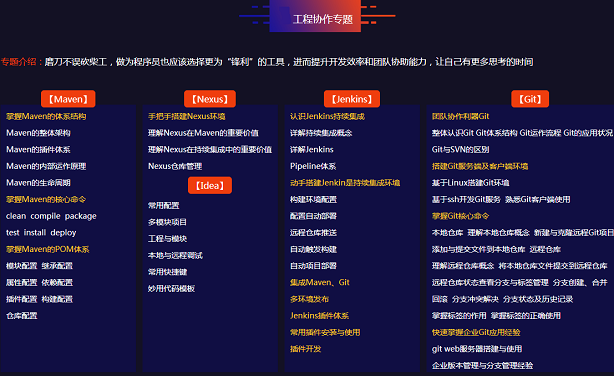Viewport: 614px width, 376px height.
Task: Click git web服务器搭建与使用 line
Action: [477, 349]
